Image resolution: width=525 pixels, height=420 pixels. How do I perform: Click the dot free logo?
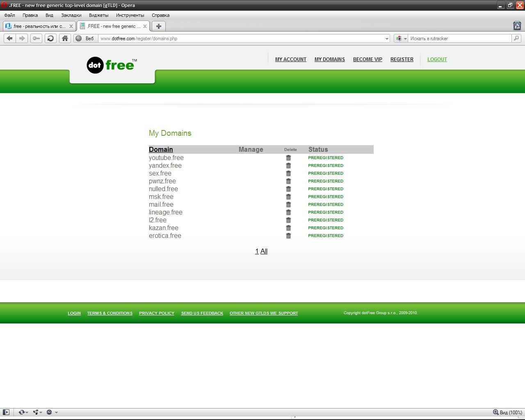pos(112,65)
